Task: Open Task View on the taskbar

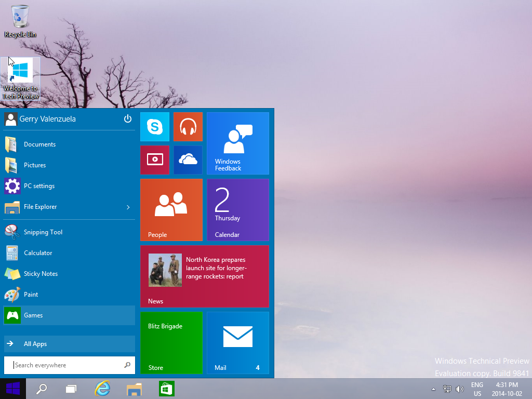Action: [71, 389]
